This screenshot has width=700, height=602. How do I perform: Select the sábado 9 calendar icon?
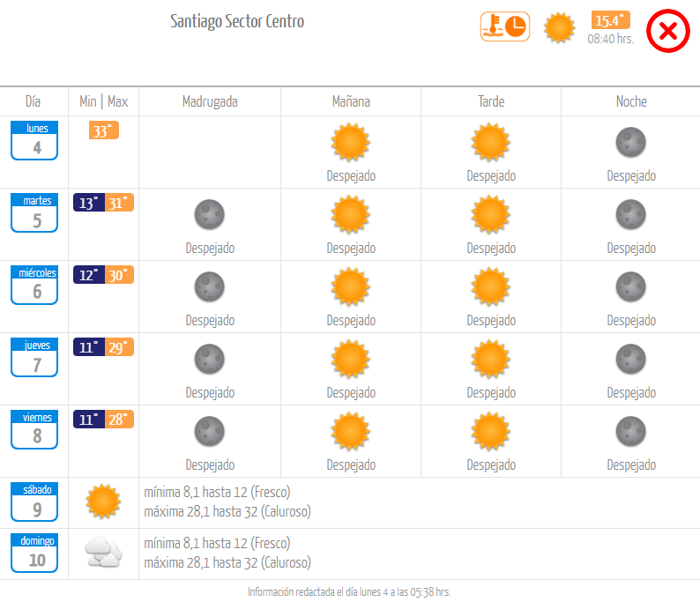[x=34, y=502]
